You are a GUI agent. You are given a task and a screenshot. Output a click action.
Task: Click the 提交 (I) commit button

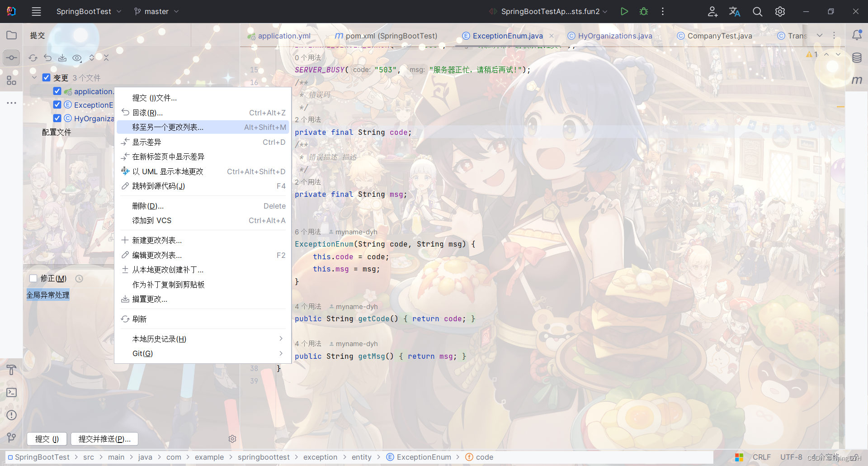(47, 439)
